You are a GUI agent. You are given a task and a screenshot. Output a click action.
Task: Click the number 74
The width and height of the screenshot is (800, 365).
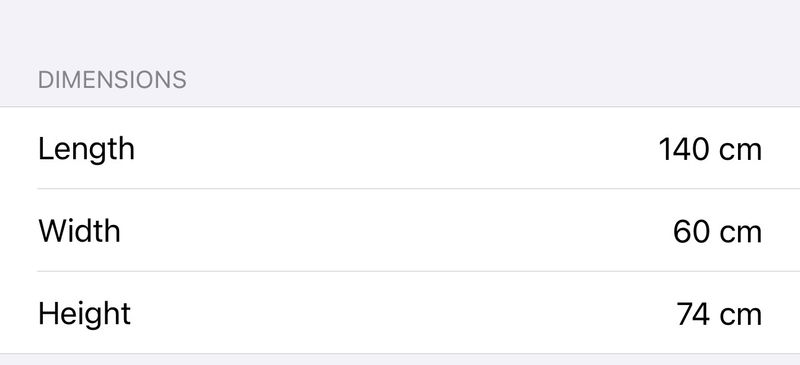[x=693, y=314]
